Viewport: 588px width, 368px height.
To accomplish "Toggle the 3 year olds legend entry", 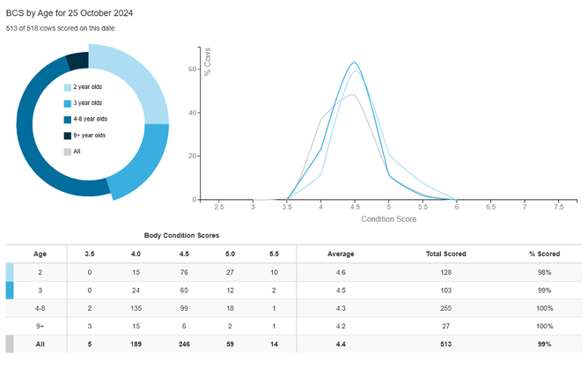I will tap(85, 103).
